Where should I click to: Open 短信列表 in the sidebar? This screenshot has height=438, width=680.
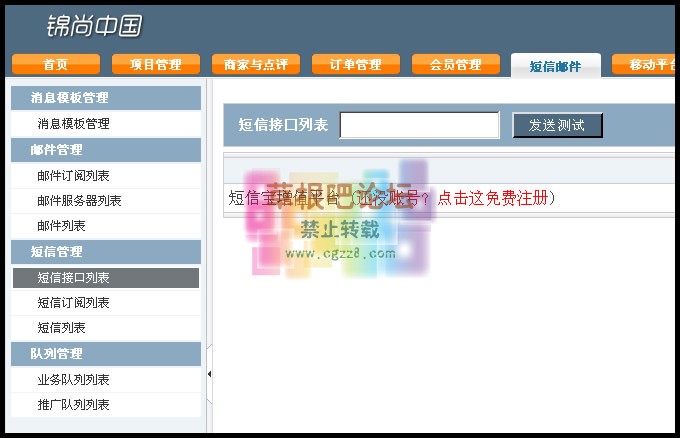pyautogui.click(x=106, y=328)
